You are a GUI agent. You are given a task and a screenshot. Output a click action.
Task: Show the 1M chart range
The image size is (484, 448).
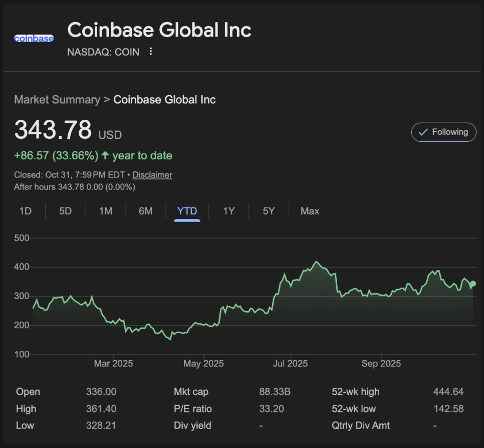click(x=106, y=211)
